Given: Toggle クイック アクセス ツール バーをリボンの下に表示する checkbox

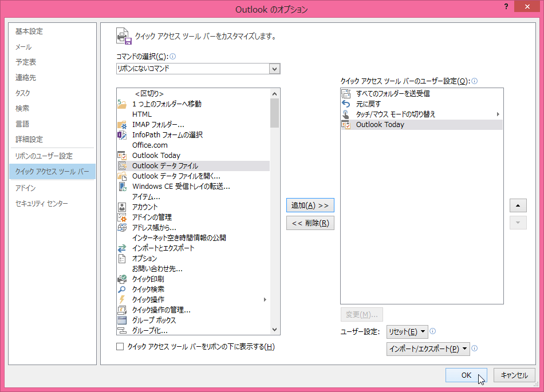Looking at the screenshot, I should [120, 347].
